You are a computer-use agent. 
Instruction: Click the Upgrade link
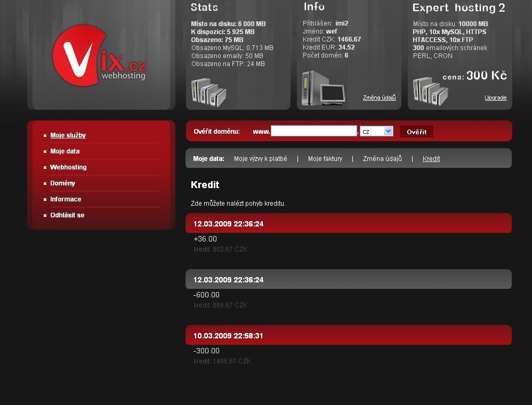pos(495,98)
